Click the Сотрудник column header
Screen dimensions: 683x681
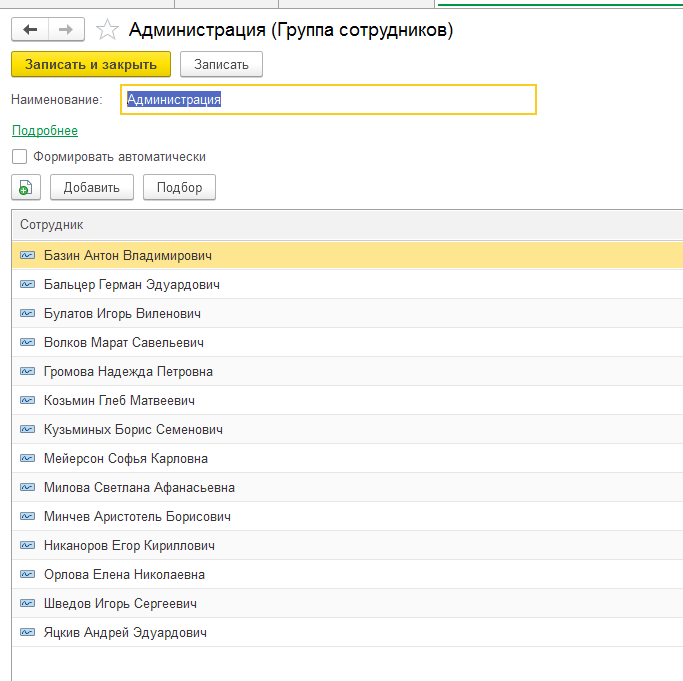pyautogui.click(x=51, y=225)
